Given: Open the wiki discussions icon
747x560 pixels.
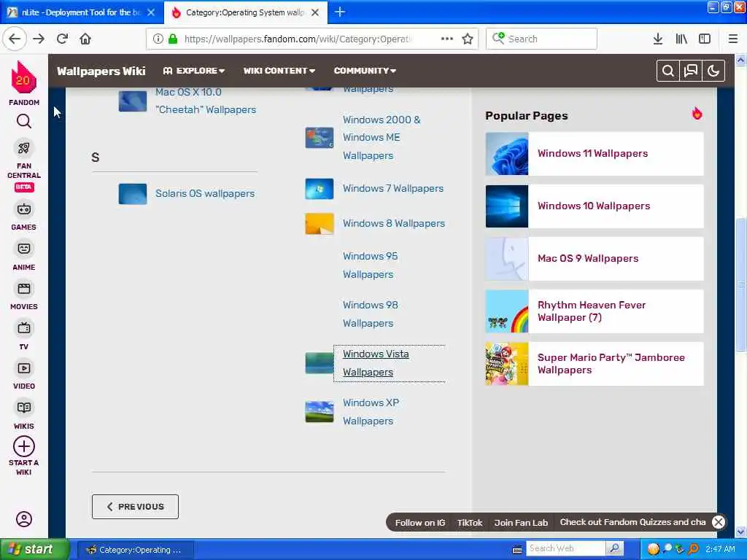Looking at the screenshot, I should coord(690,71).
